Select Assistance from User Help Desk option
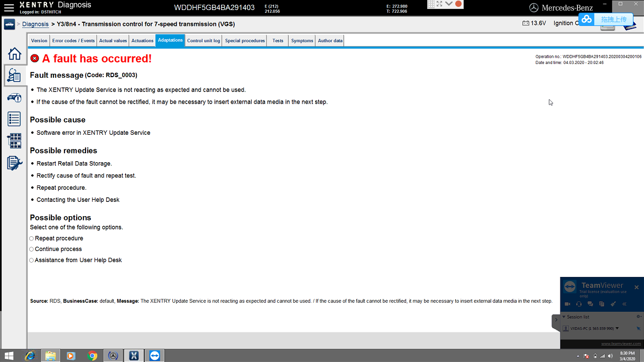The width and height of the screenshot is (644, 362). (x=32, y=260)
